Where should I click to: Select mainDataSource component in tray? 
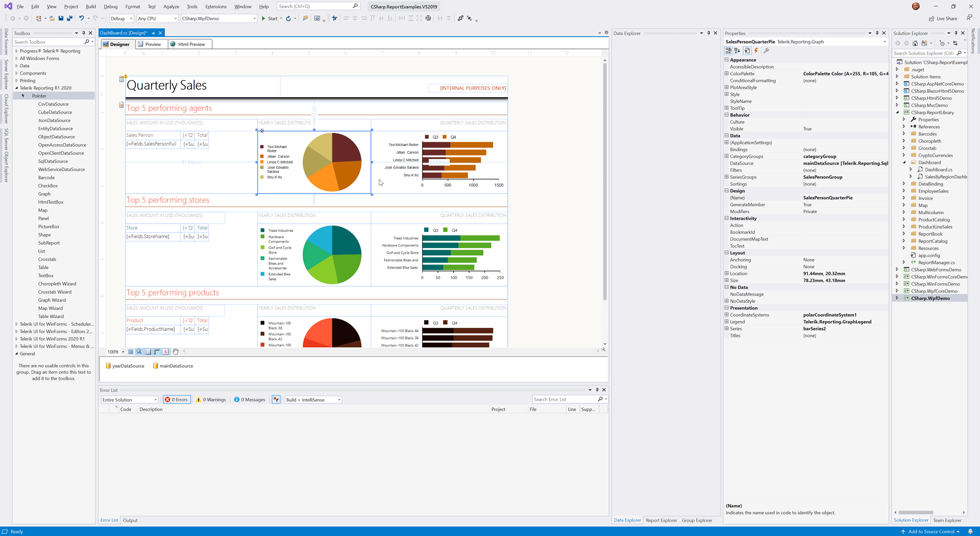[x=173, y=366]
